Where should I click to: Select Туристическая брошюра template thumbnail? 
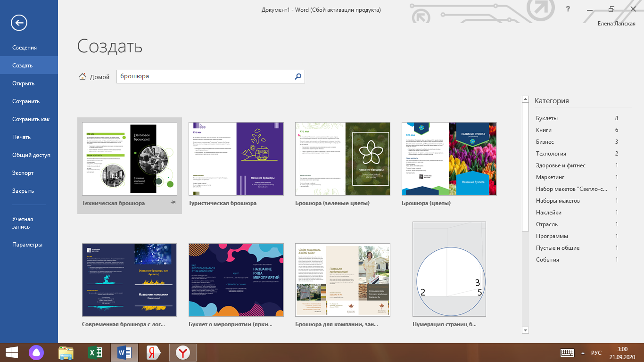point(236,159)
